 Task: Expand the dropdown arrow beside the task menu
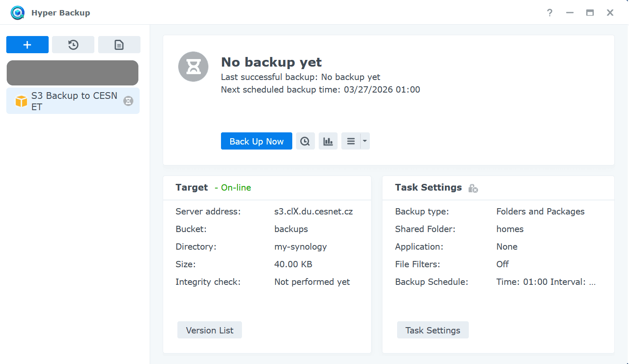point(364,141)
